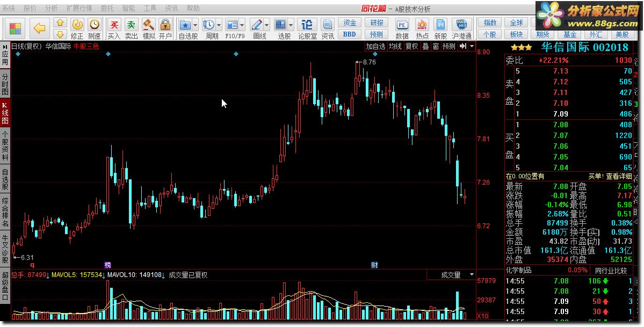This screenshot has height=327, width=644.
Task: Toggle 均线 moving average display
Action: point(395,46)
